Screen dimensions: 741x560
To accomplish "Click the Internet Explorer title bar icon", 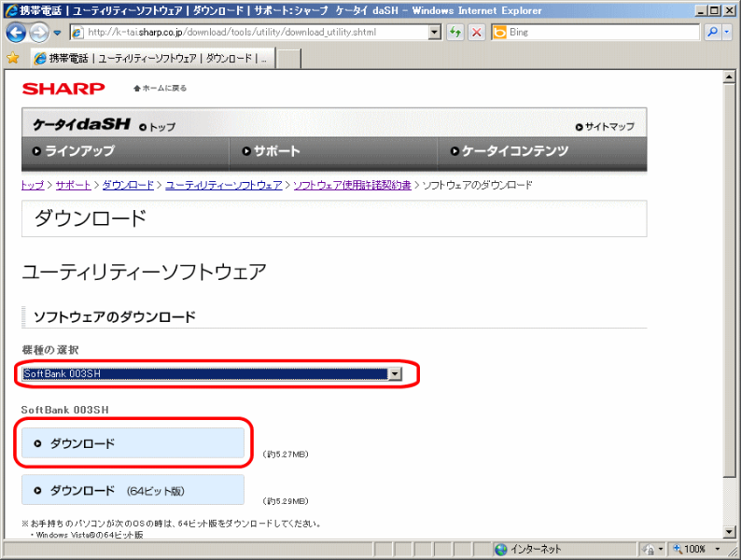I will click(11, 10).
